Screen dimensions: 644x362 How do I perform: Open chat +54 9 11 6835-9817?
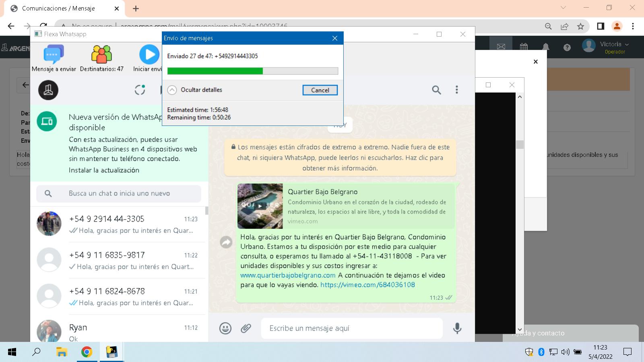click(120, 260)
